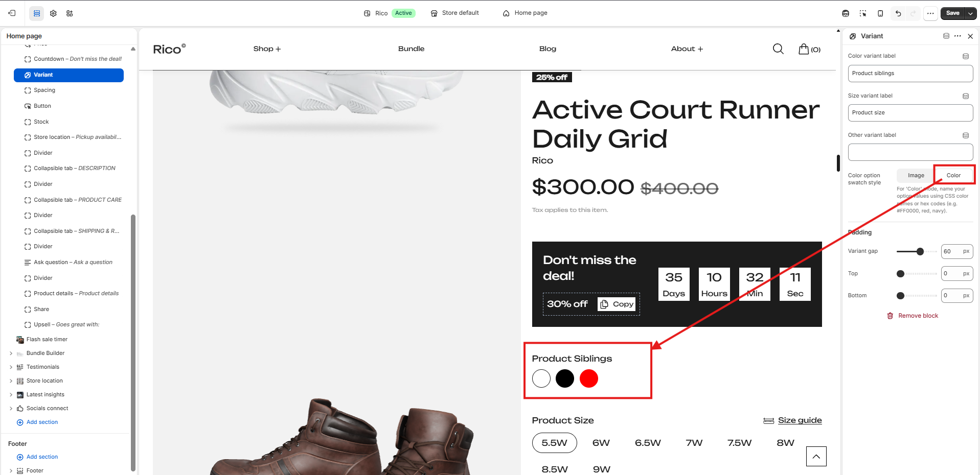Expand the Bundle Builder section

coord(11,353)
